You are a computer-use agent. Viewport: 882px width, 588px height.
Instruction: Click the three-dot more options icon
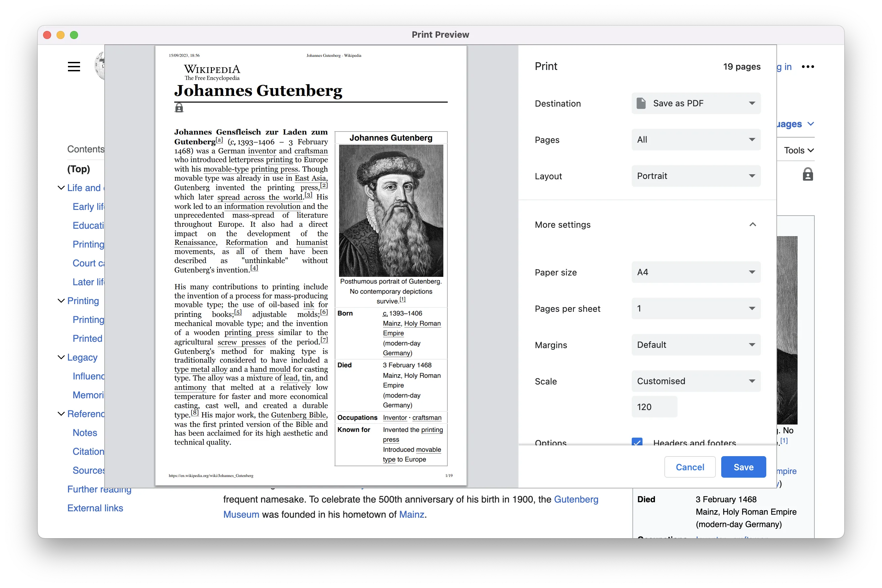click(809, 66)
